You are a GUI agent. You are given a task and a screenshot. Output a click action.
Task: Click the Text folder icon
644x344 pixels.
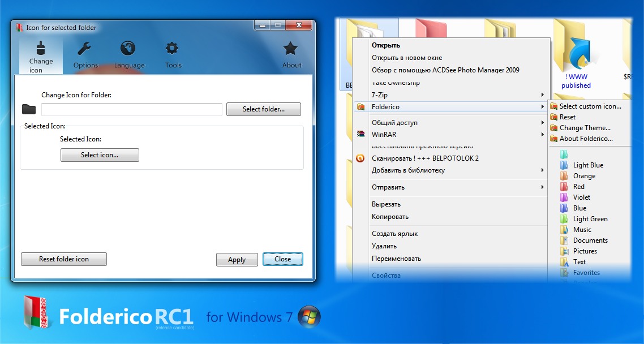point(564,261)
